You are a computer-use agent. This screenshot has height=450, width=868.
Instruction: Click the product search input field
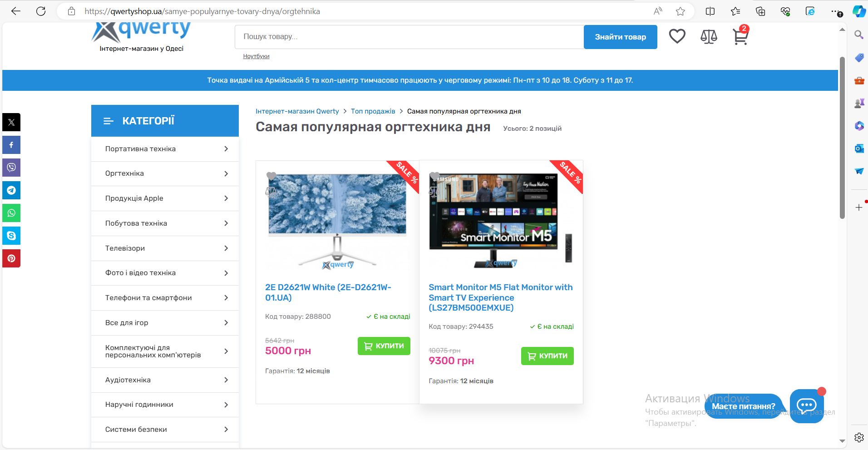pos(409,37)
